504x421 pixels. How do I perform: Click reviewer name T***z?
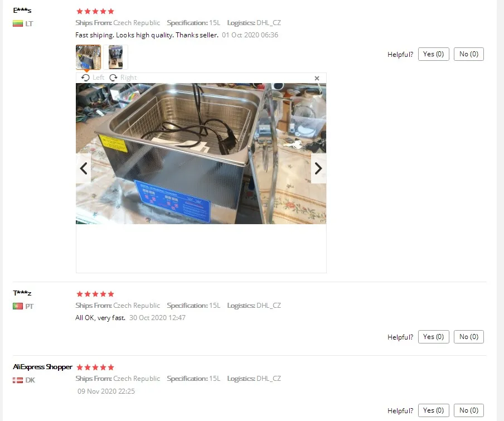(x=22, y=293)
